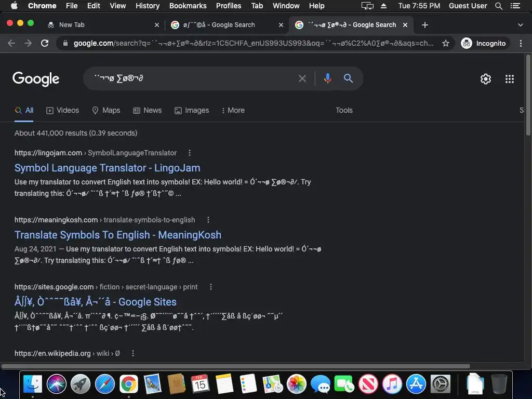Open FaceTime from the dock

pos(344,384)
